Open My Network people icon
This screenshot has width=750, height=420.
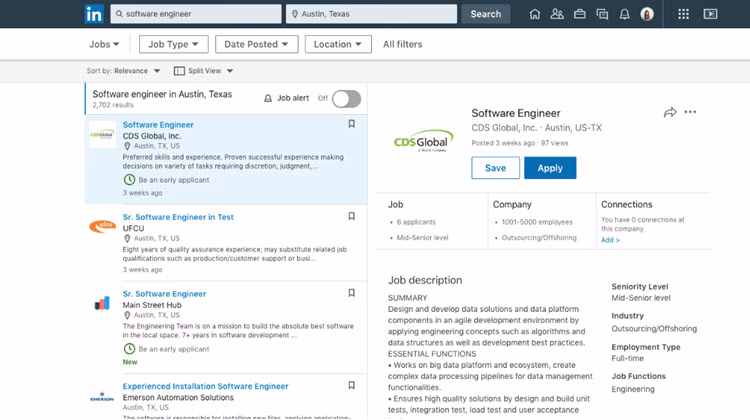(557, 14)
